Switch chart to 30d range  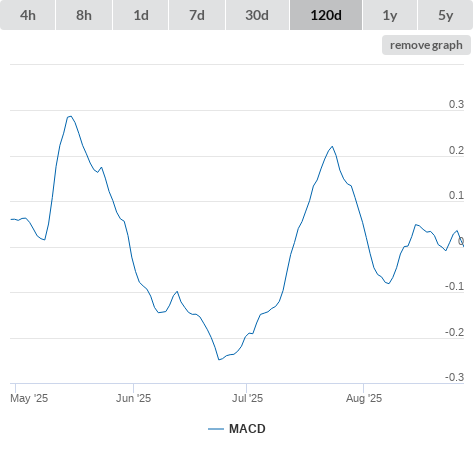257,15
